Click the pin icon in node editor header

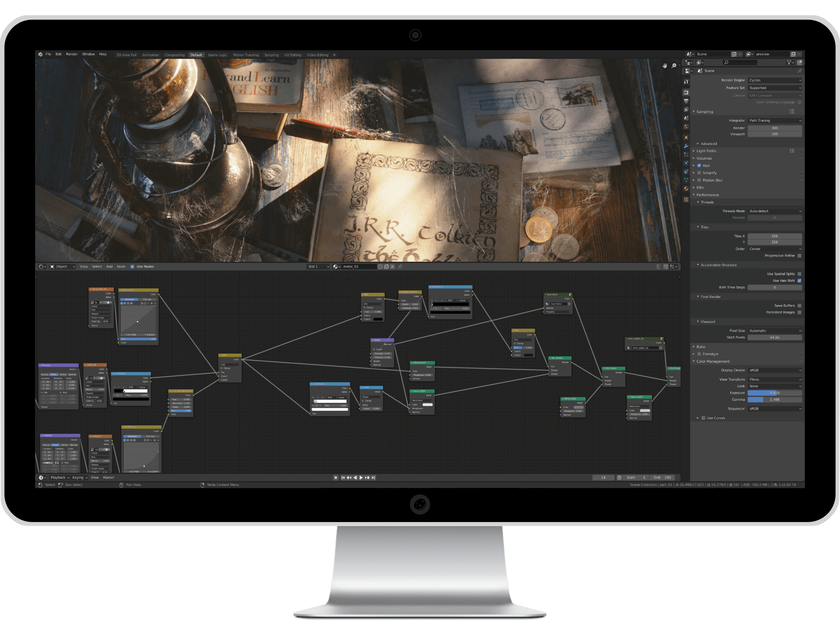[x=400, y=266]
